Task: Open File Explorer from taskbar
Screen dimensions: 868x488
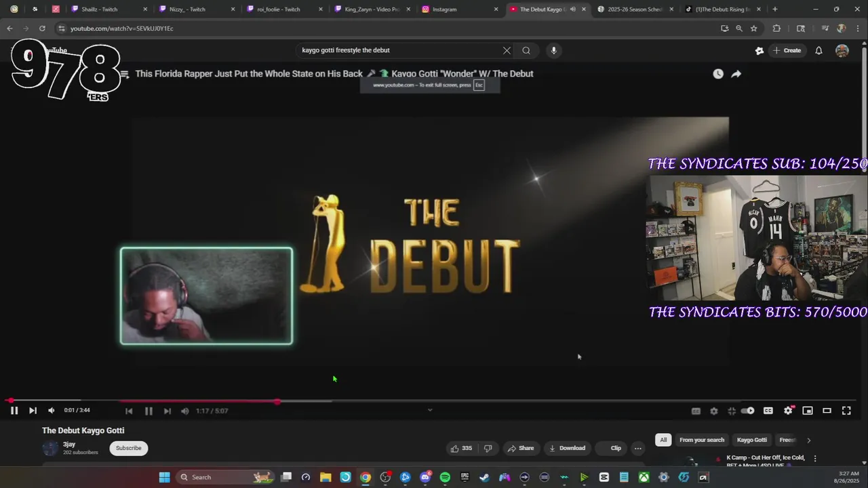Action: pyautogui.click(x=325, y=477)
